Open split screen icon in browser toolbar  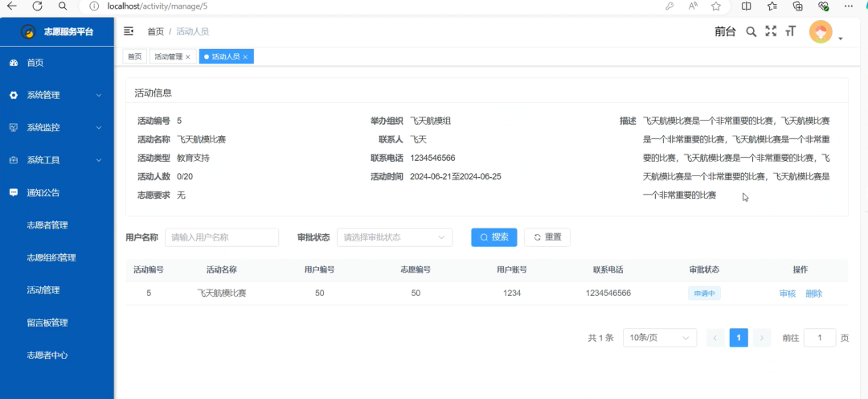746,6
